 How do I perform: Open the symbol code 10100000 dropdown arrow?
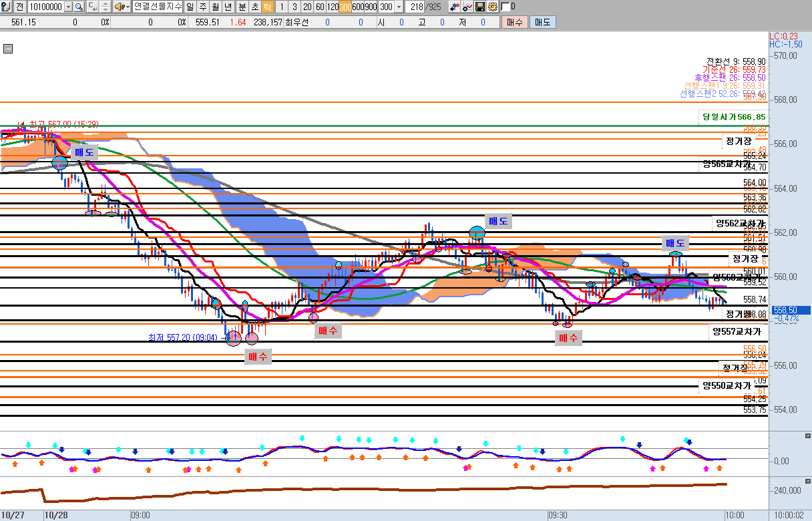pos(68,7)
